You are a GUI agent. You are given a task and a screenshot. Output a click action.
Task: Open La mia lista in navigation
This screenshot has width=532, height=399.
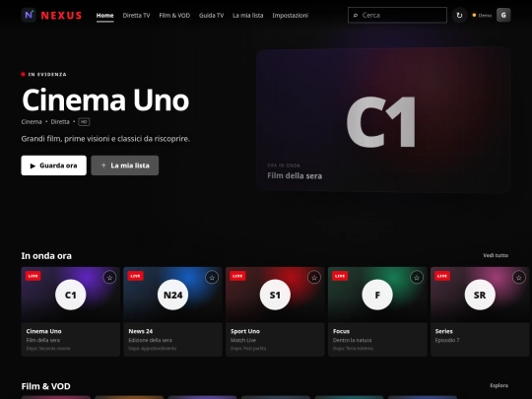tap(248, 15)
